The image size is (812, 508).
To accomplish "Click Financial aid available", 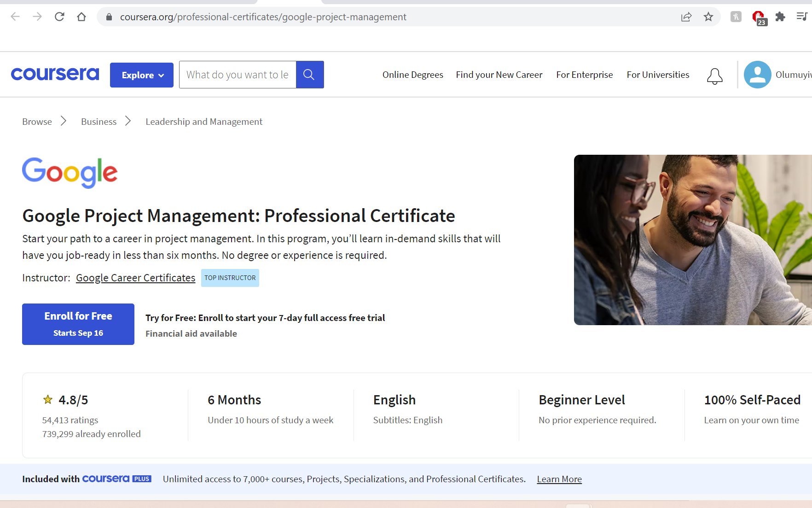I will pyautogui.click(x=191, y=333).
